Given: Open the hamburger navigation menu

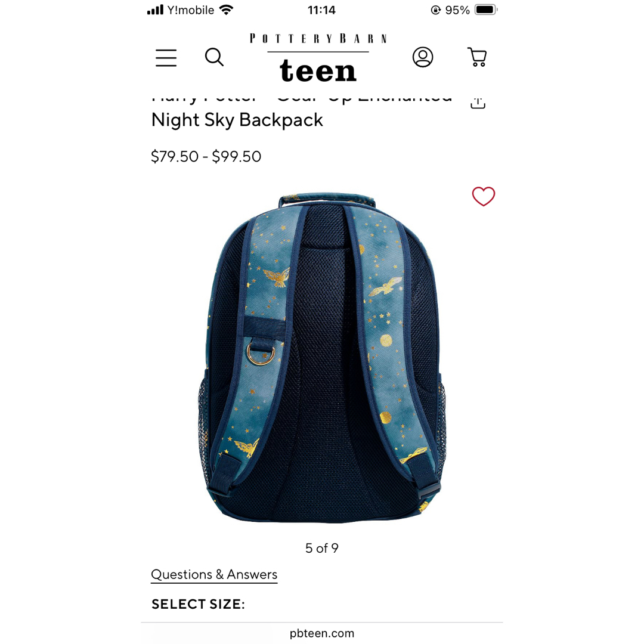Looking at the screenshot, I should pos(166,57).
